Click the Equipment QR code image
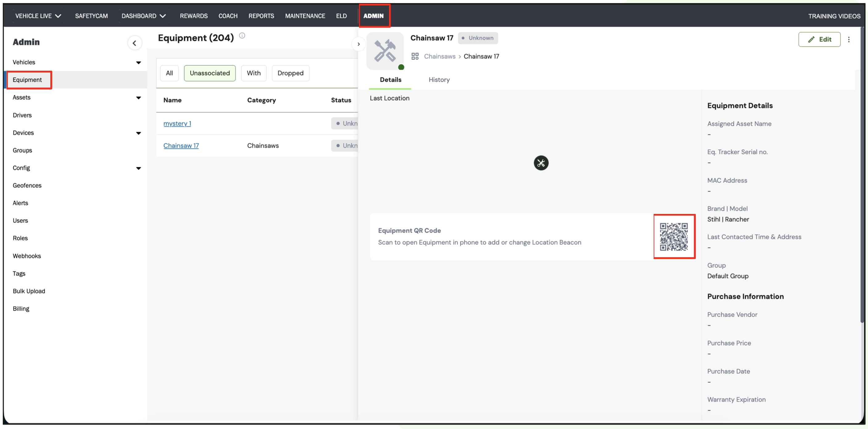The height and width of the screenshot is (429, 868). point(674,236)
